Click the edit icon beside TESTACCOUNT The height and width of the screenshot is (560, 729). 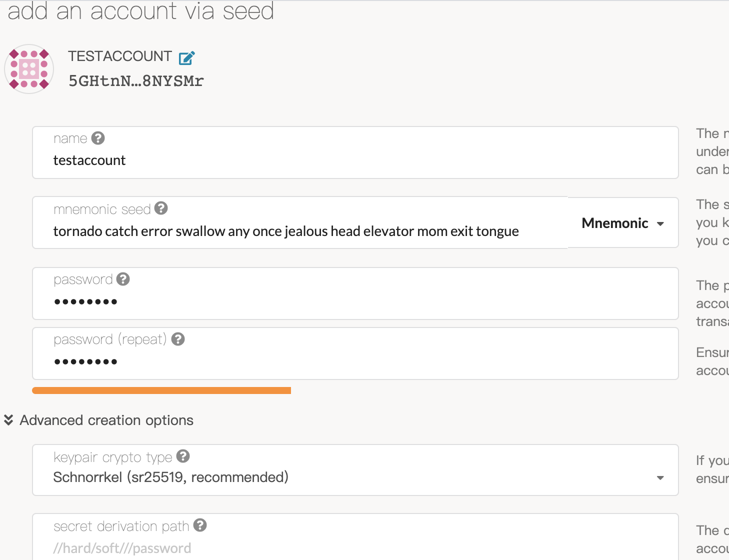pyautogui.click(x=186, y=58)
